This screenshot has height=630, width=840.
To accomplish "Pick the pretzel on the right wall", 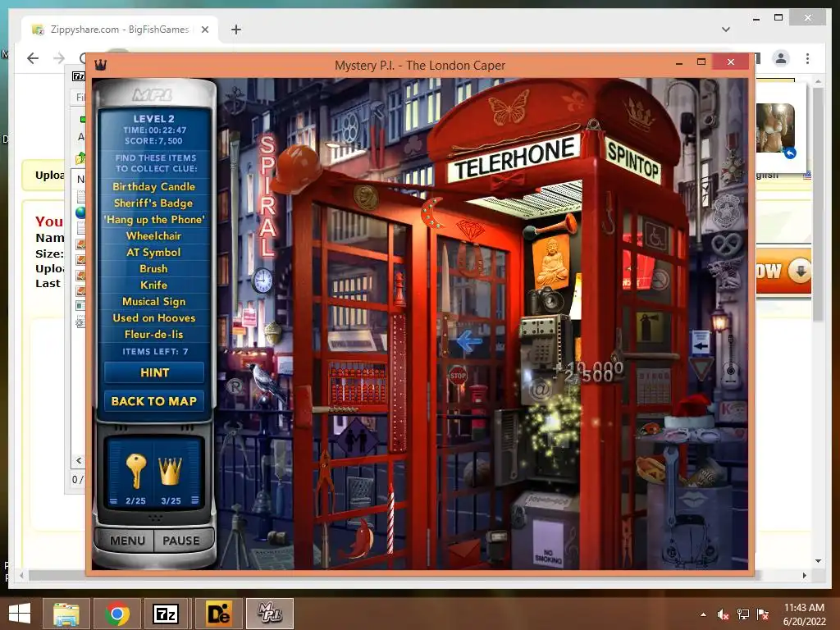I will pyautogui.click(x=727, y=244).
